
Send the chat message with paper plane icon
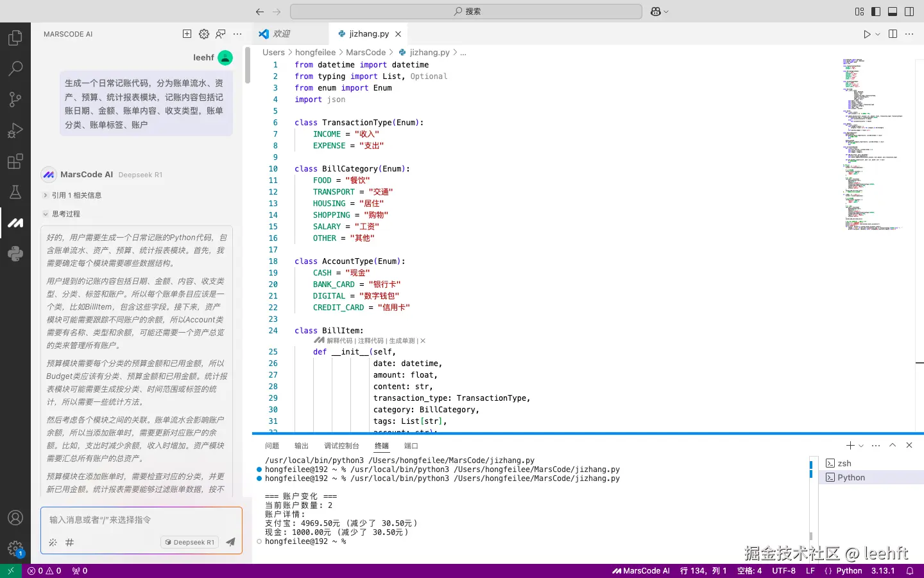point(230,541)
